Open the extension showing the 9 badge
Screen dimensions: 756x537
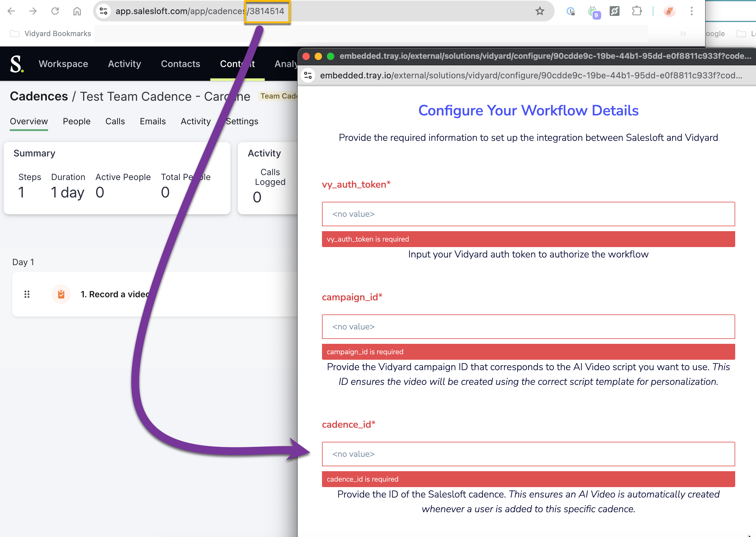(x=594, y=12)
